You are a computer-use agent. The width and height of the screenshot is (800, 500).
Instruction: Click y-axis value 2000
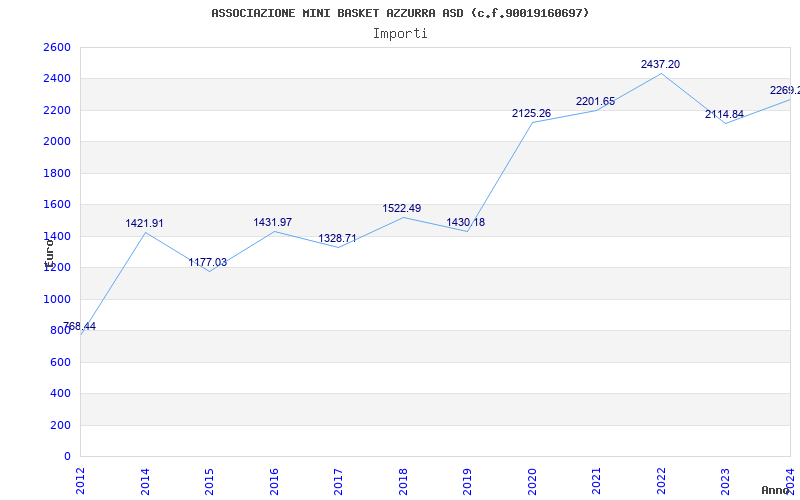(57, 141)
